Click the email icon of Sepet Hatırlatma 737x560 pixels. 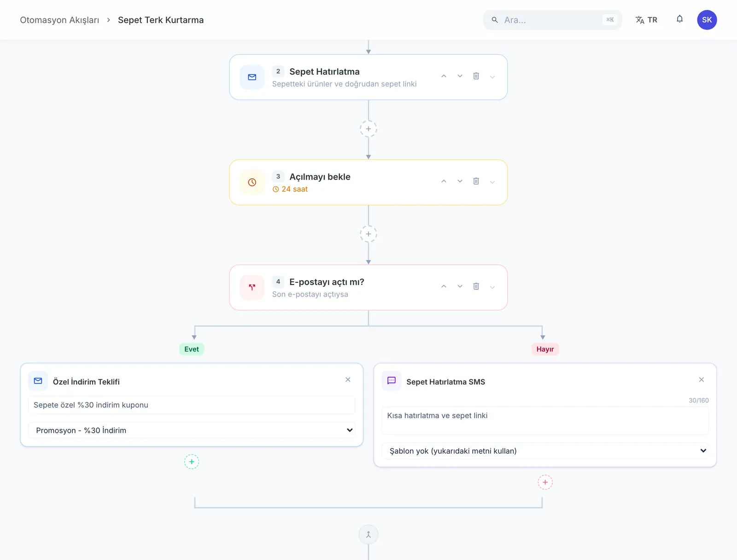coord(252,77)
